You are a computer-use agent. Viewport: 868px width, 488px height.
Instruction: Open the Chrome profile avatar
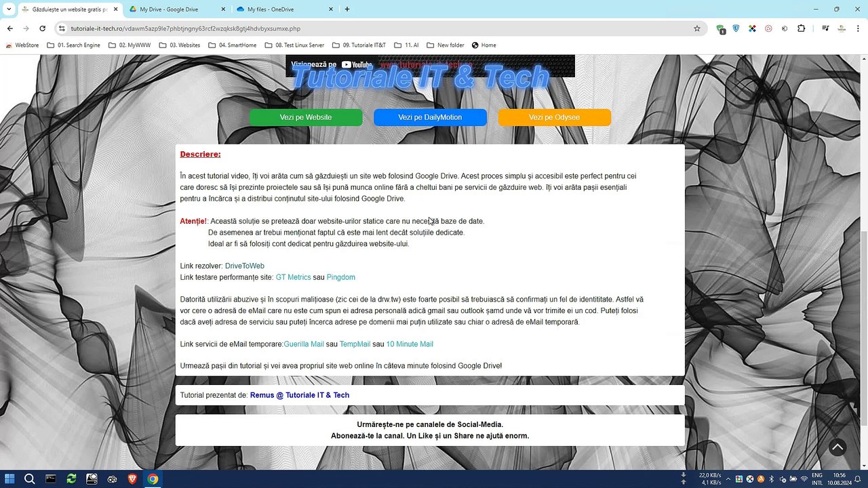[842, 28]
